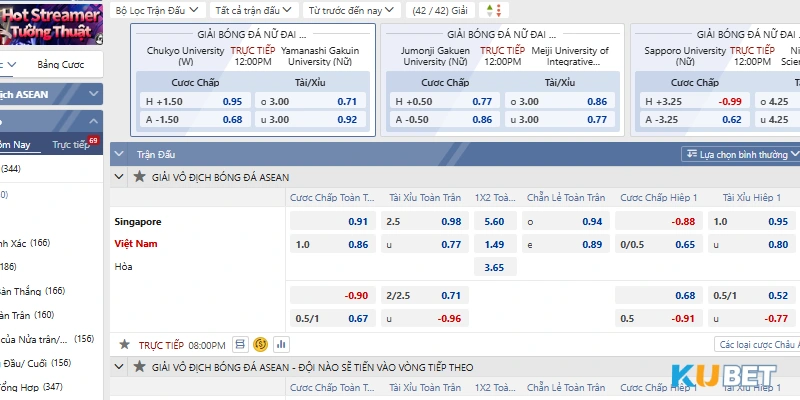This screenshot has height=400, width=800.
Task: Select over 2.5 odds 0.98
Action: coord(424,221)
